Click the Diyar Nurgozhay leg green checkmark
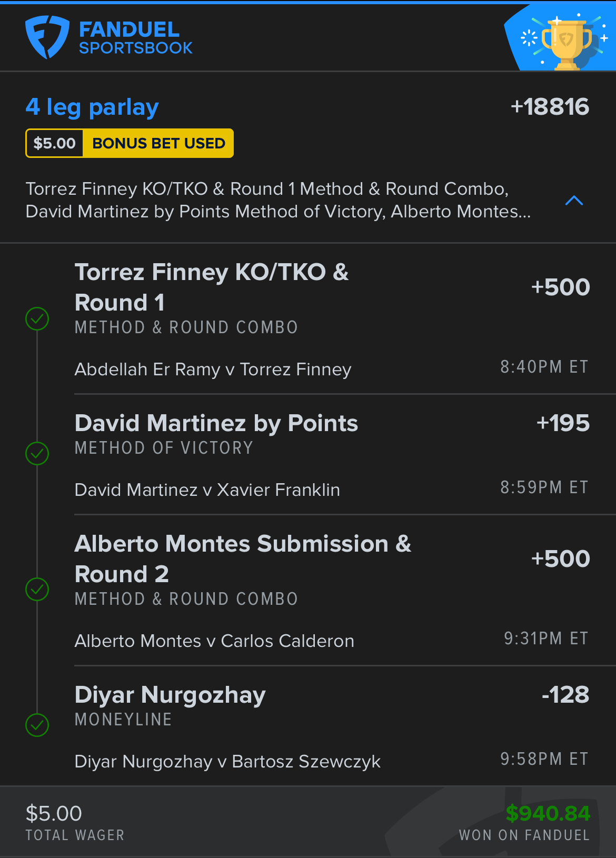This screenshot has width=616, height=858. 37,725
